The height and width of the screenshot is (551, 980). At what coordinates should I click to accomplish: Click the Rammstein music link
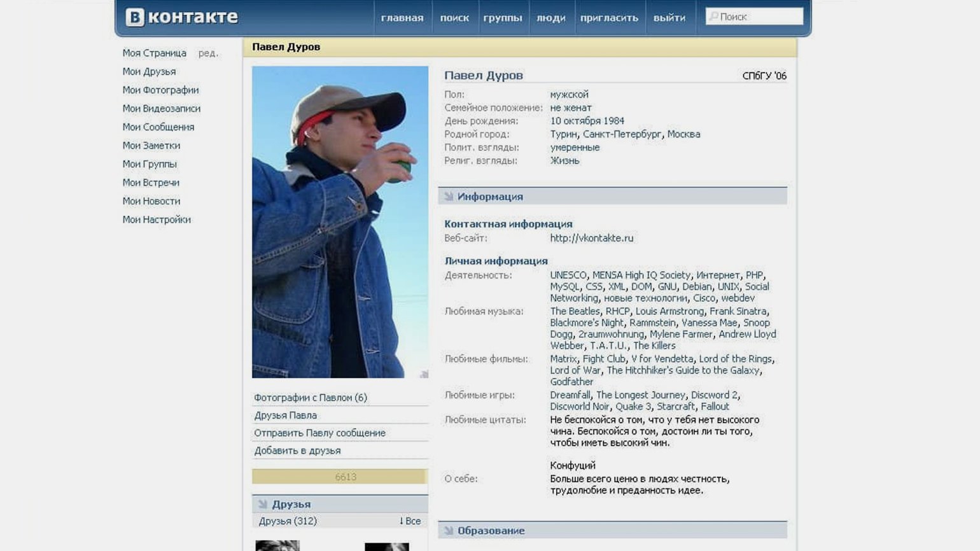652,323
